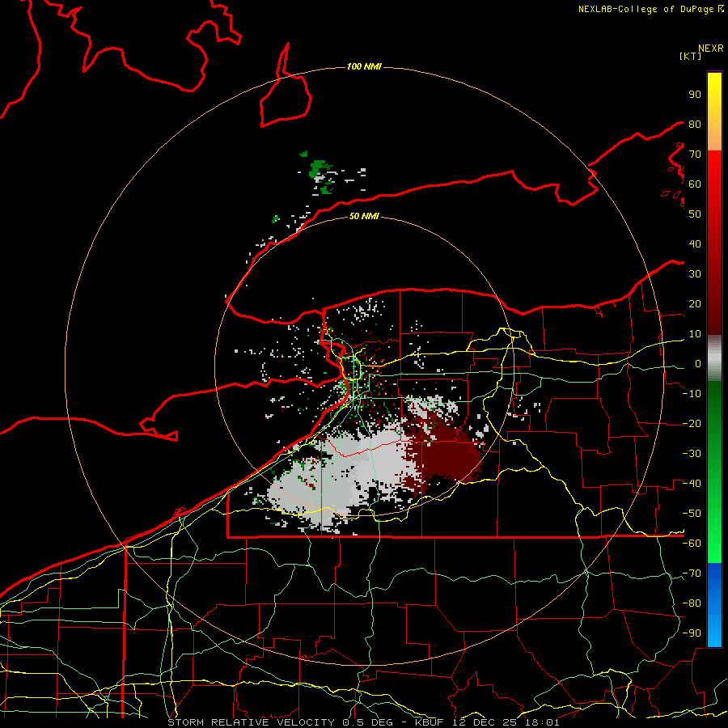Click the negative 70 knot scale label
This screenshot has height=728, width=728.
click(x=692, y=574)
